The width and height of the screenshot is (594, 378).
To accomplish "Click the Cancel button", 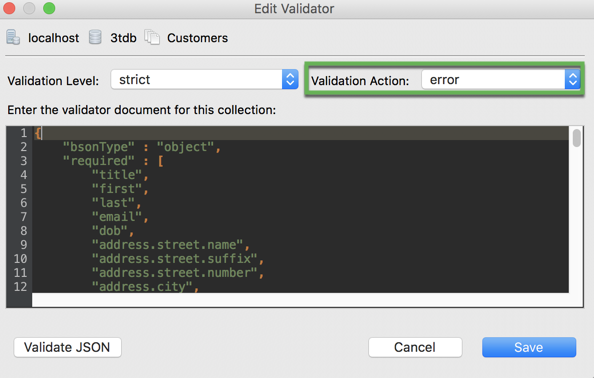I will click(415, 347).
